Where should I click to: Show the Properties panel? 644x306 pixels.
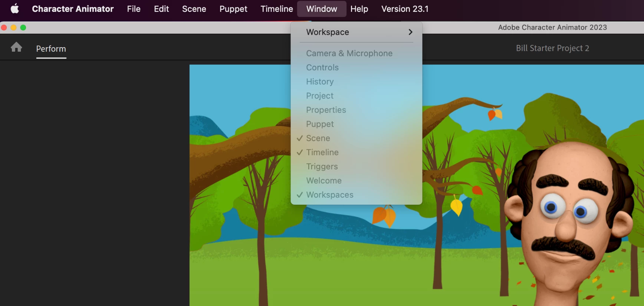coord(356,110)
